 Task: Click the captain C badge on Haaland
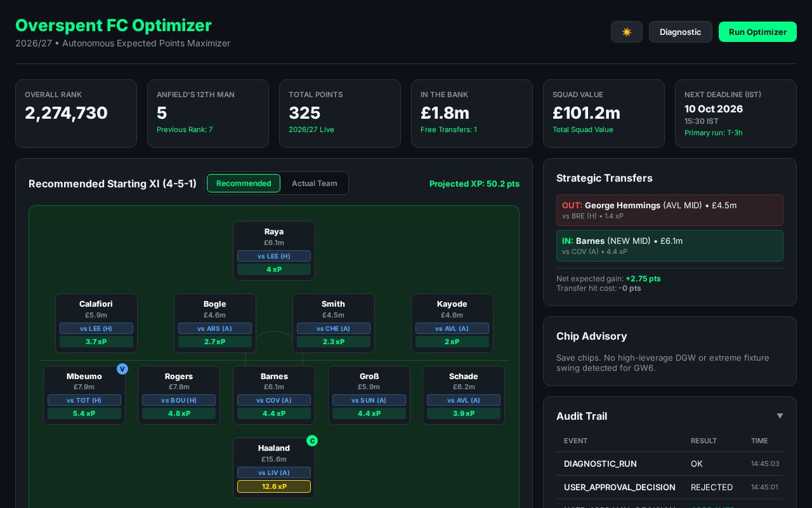[x=312, y=441]
